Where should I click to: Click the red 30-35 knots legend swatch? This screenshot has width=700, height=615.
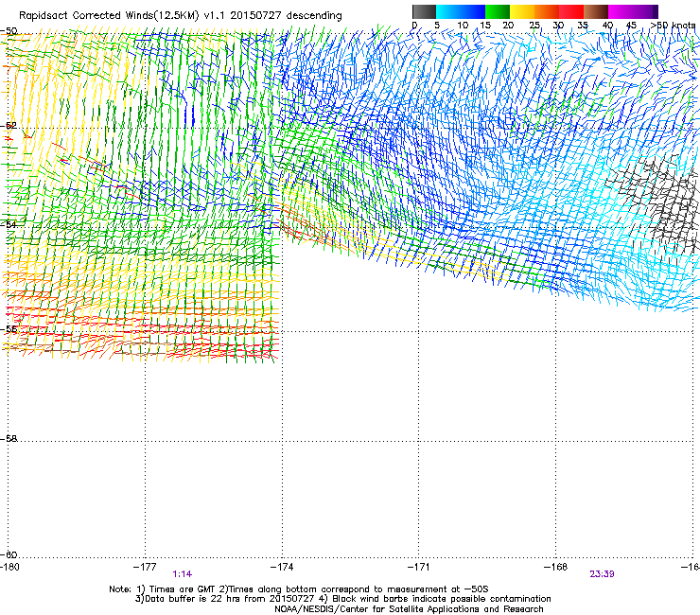click(571, 11)
